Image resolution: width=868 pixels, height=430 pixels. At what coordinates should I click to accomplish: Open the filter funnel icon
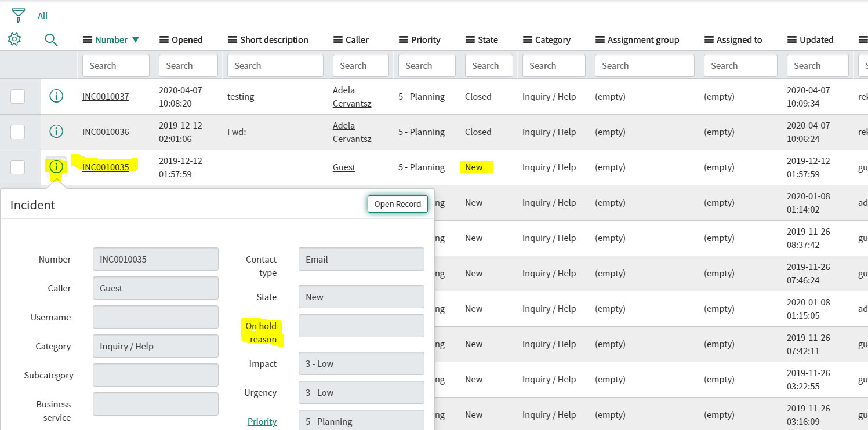coord(19,15)
